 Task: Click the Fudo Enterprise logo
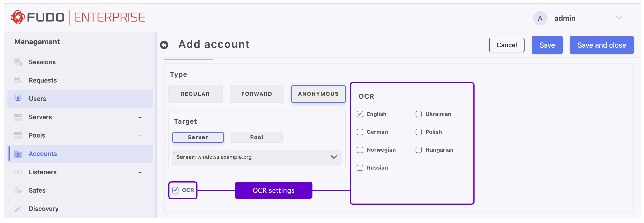click(78, 17)
